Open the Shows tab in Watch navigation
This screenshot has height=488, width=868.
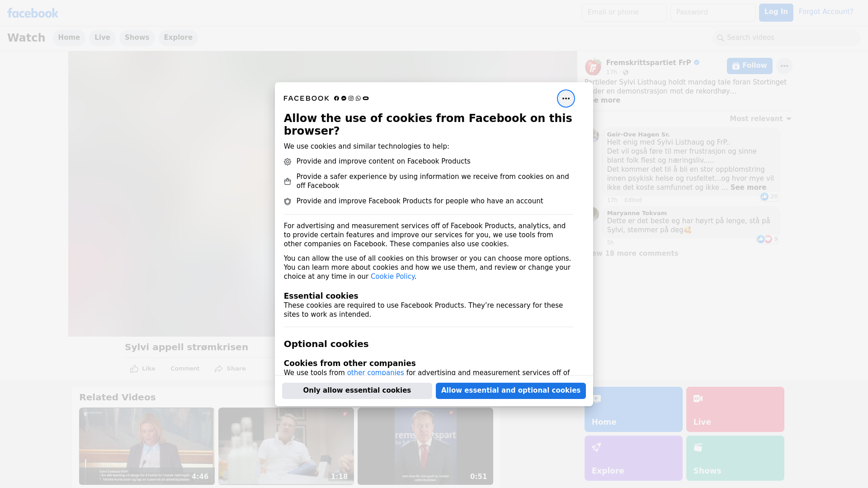click(137, 38)
